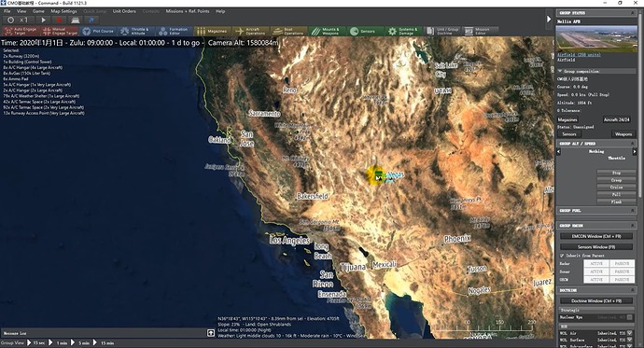The width and height of the screenshot is (644, 348).
Task: Open the Unit Orders menu
Action: click(x=124, y=11)
